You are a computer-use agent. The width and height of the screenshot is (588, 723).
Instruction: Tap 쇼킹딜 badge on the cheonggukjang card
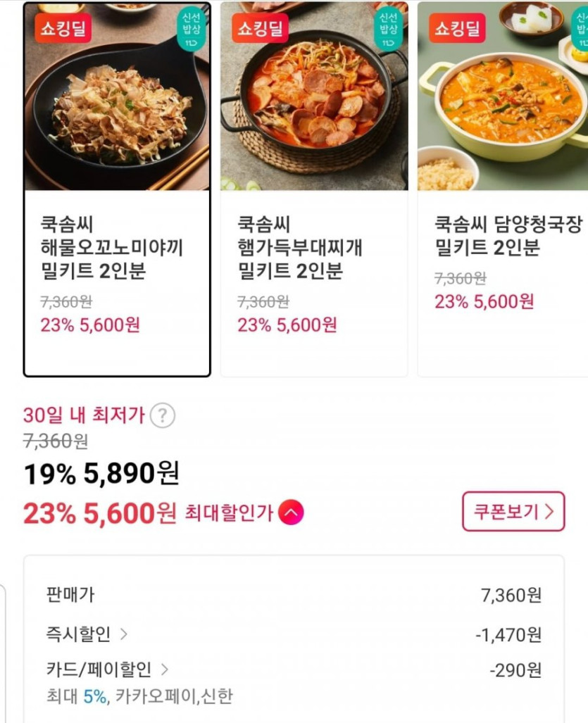click(x=457, y=28)
